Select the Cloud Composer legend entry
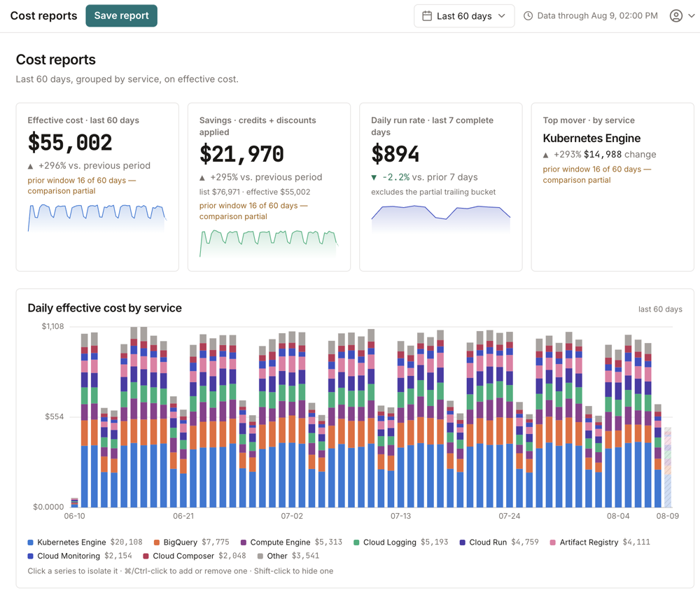 point(194,556)
